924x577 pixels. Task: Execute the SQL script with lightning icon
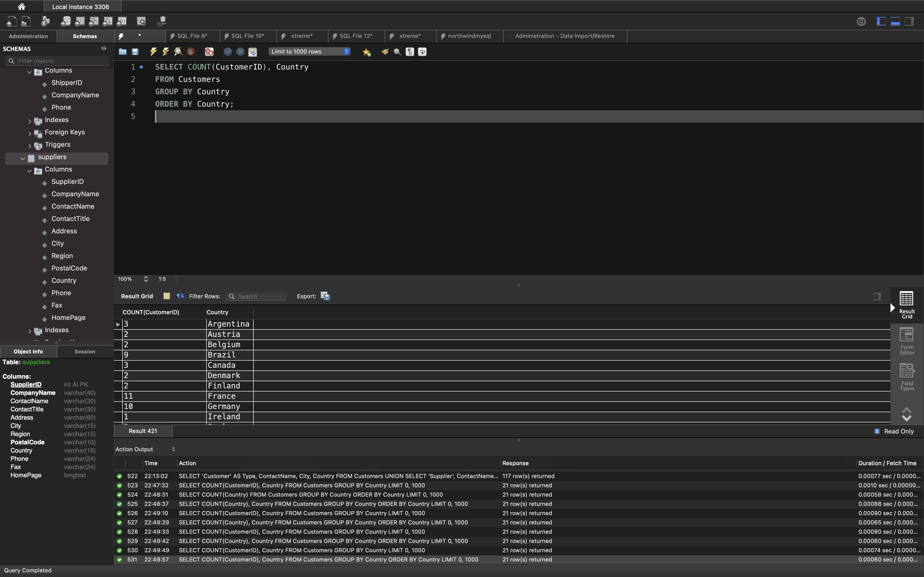153,52
